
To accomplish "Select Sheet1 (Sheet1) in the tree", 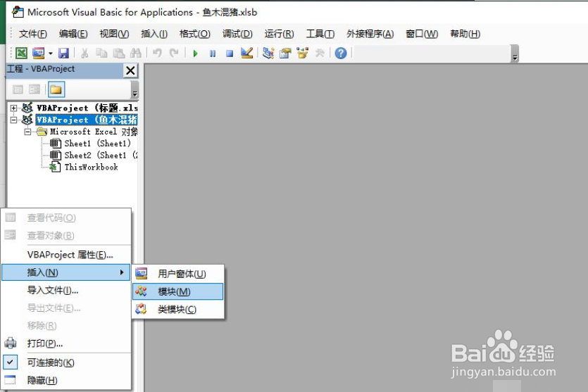I will point(97,144).
